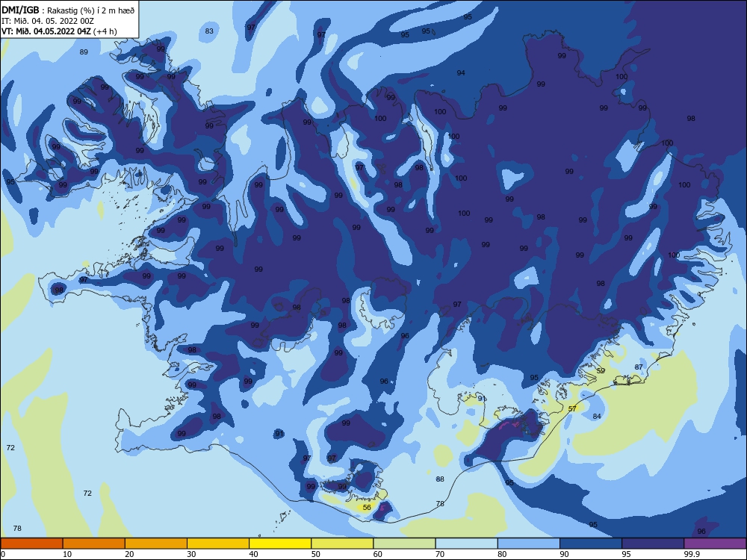
Task: Click the '88' humidity value on the map
Action: tap(440, 479)
